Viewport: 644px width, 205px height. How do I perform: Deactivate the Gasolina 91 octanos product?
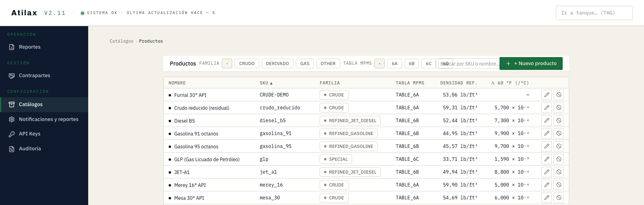pyautogui.click(x=559, y=133)
